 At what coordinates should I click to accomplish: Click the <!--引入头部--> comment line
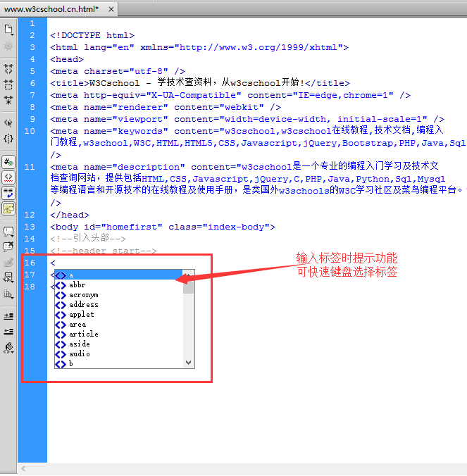click(x=88, y=239)
